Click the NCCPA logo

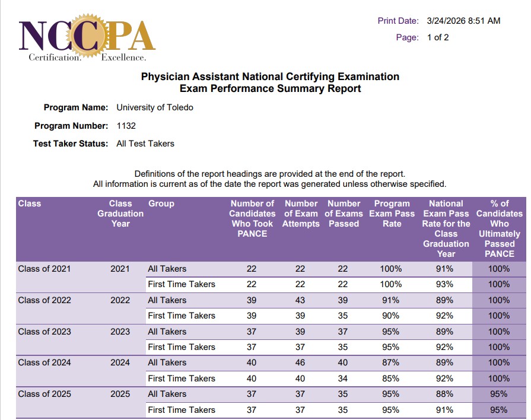click(87, 37)
